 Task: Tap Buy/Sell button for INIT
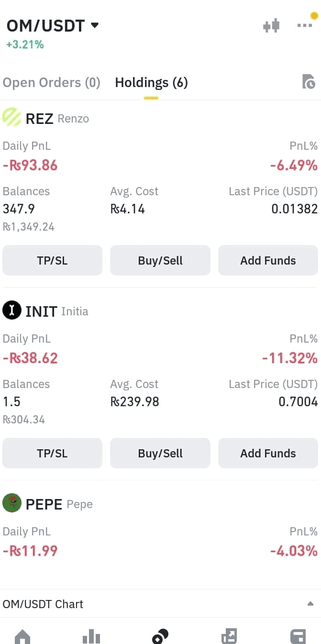click(160, 453)
